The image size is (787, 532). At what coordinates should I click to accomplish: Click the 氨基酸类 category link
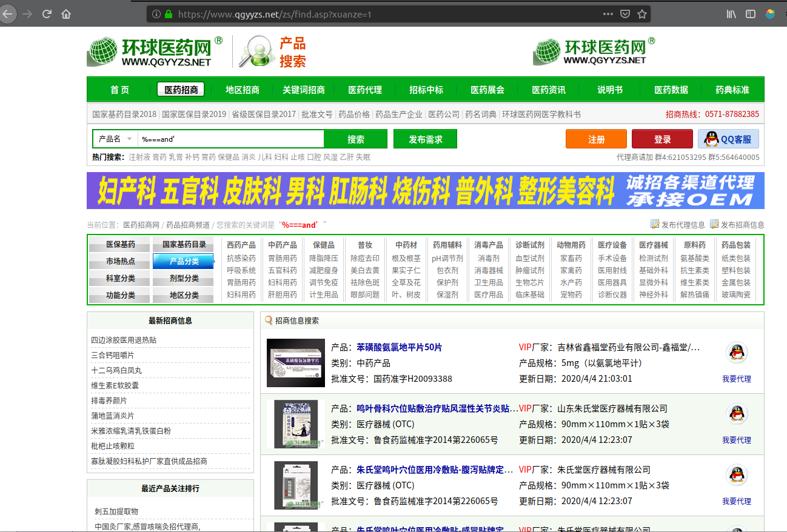click(x=695, y=258)
